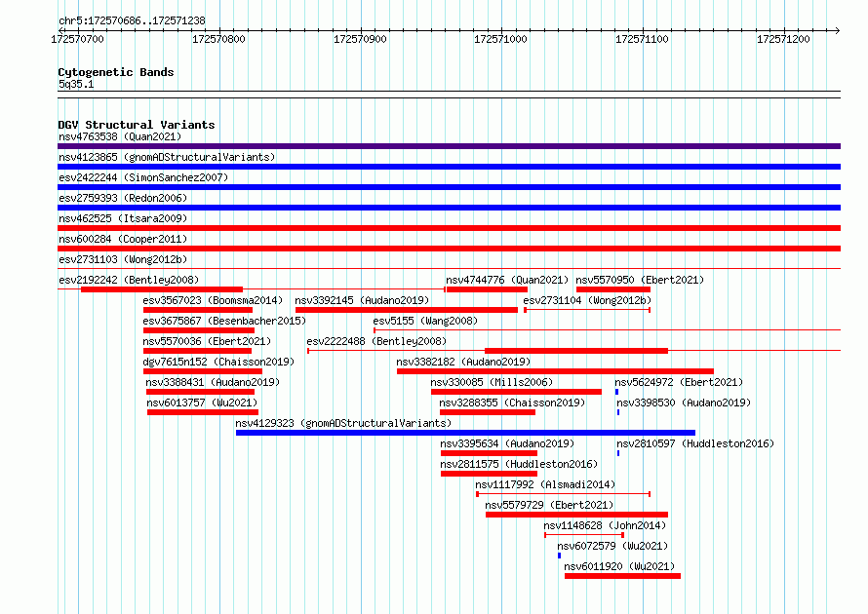Viewport: 868px width, 614px height.
Task: Open esv2759393 (Redon2006) variant entry
Action: [x=123, y=198]
